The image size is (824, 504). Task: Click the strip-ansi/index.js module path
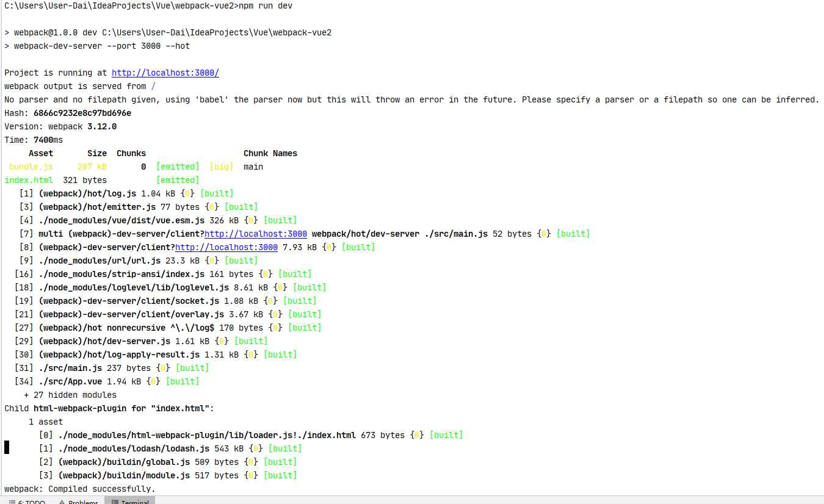click(x=121, y=274)
